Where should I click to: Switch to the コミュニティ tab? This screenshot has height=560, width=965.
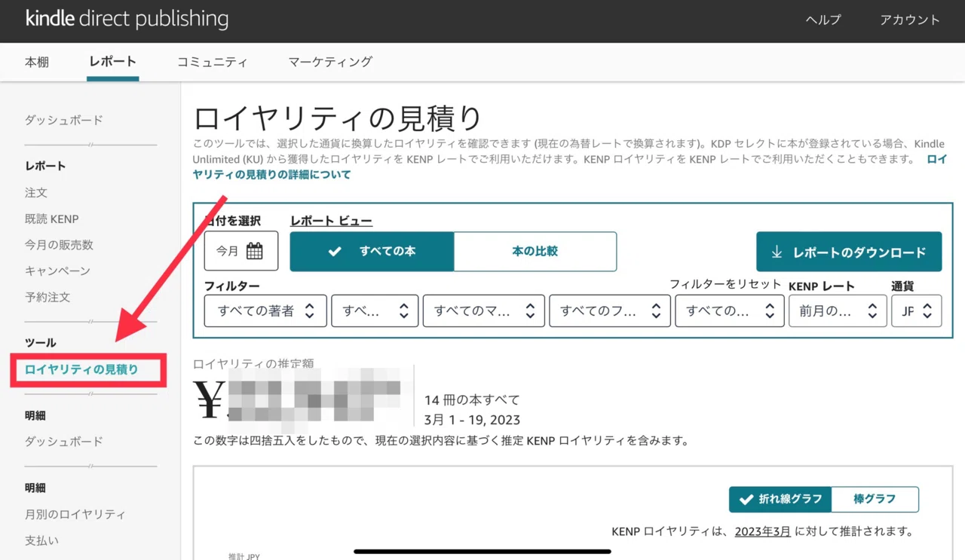213,62
